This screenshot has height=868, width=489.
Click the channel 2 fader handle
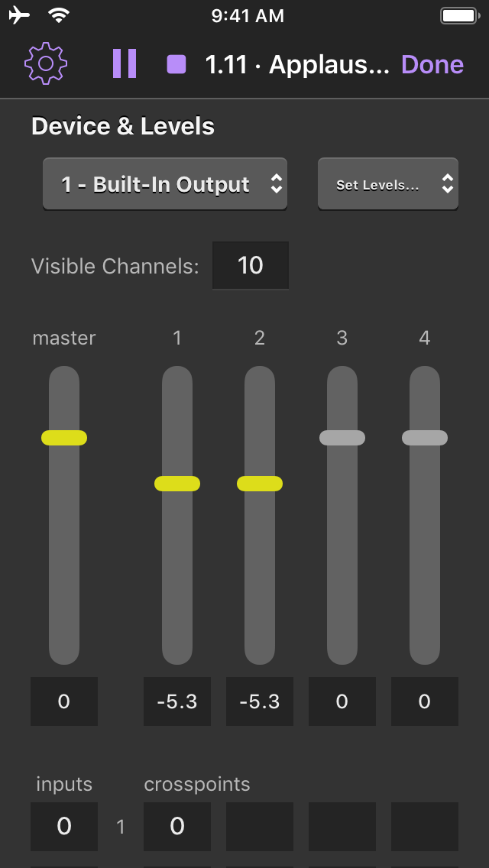tap(260, 484)
